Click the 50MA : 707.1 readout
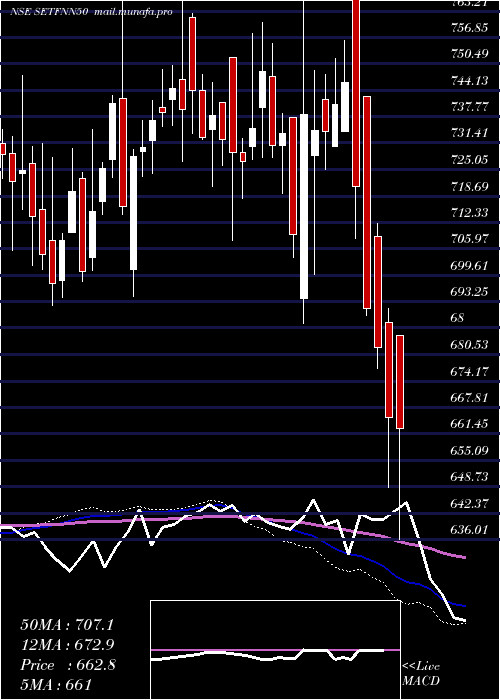500x700 pixels. point(67,625)
